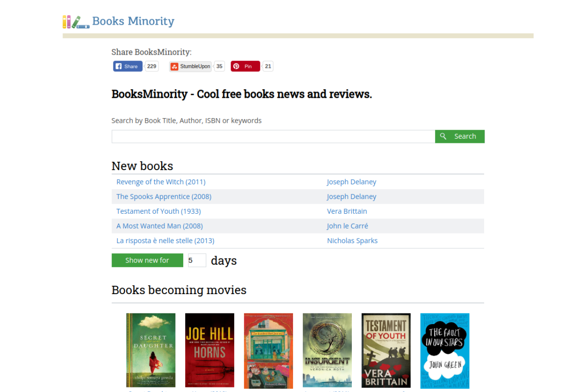The height and width of the screenshot is (392, 588).
Task: Open Revenge of the Witch (2011)
Action: coord(161,182)
